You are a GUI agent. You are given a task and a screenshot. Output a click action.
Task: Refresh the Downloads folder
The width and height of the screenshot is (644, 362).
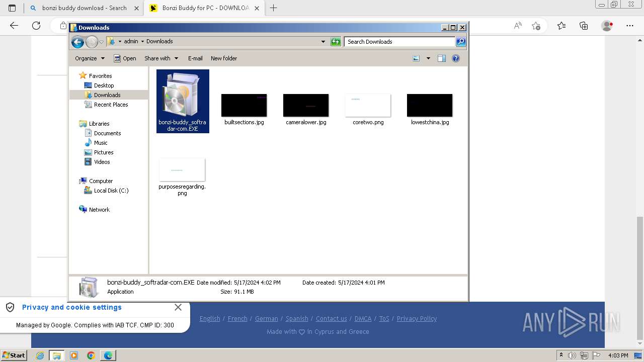click(336, 42)
